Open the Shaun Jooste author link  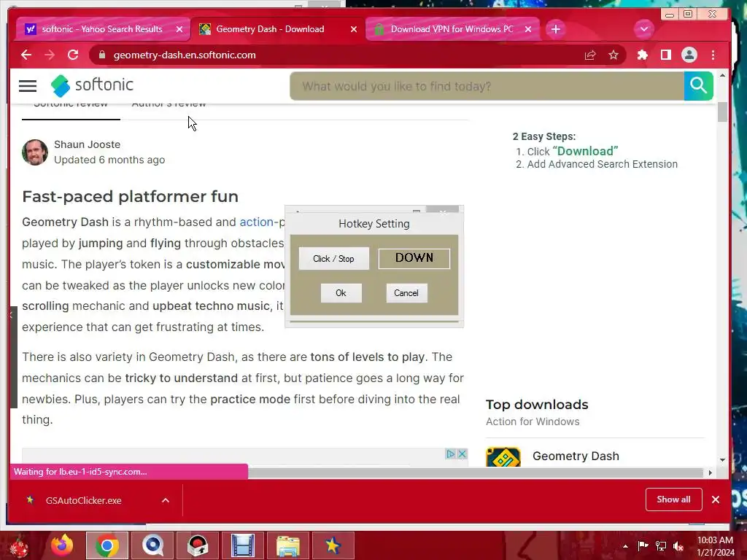[87, 144]
